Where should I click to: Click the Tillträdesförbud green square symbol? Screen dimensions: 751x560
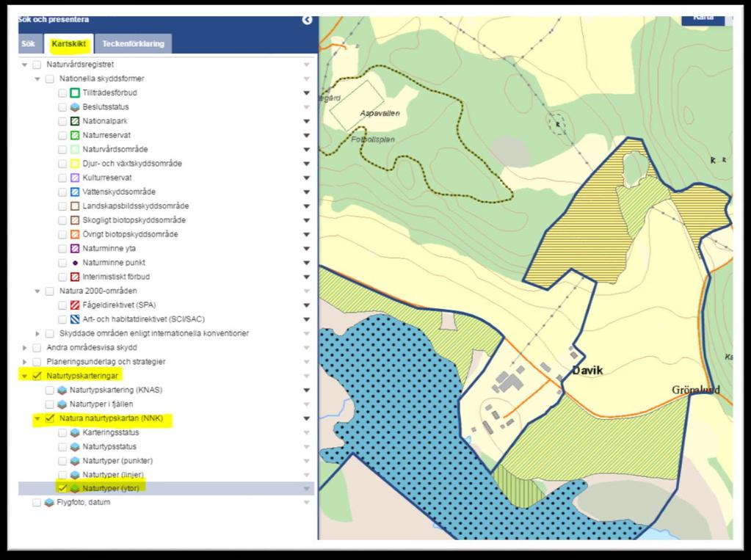(75, 93)
